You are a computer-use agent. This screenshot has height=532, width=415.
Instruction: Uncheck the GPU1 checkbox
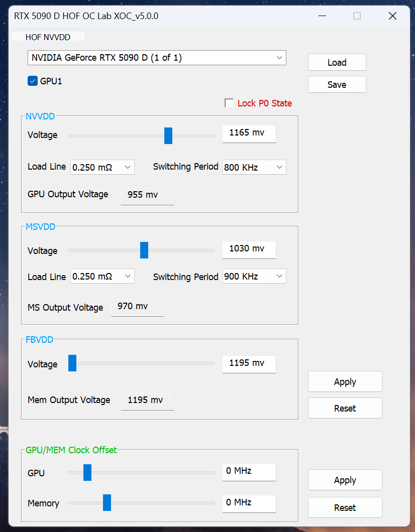[33, 81]
